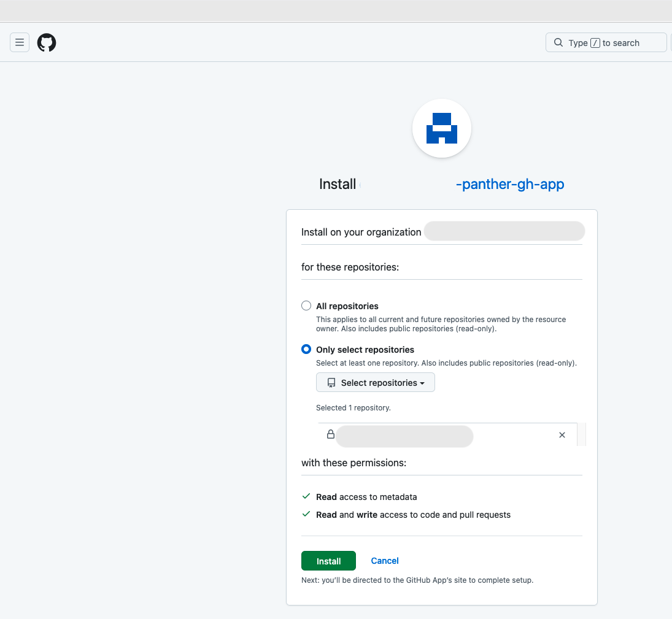The width and height of the screenshot is (672, 619).
Task: Click 'Read and write access to code' permission
Action: click(x=413, y=515)
